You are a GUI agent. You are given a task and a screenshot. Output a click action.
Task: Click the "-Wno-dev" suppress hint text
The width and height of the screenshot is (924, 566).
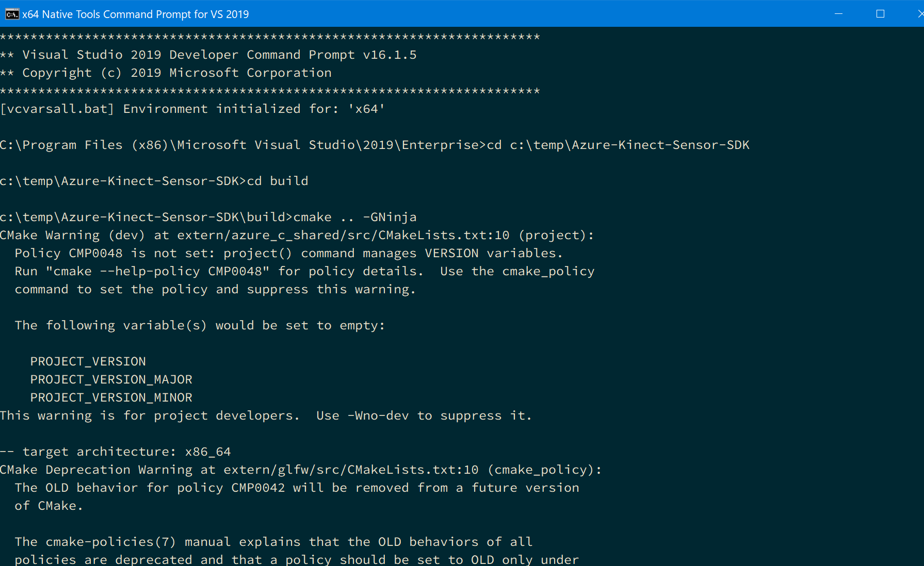pyautogui.click(x=378, y=415)
